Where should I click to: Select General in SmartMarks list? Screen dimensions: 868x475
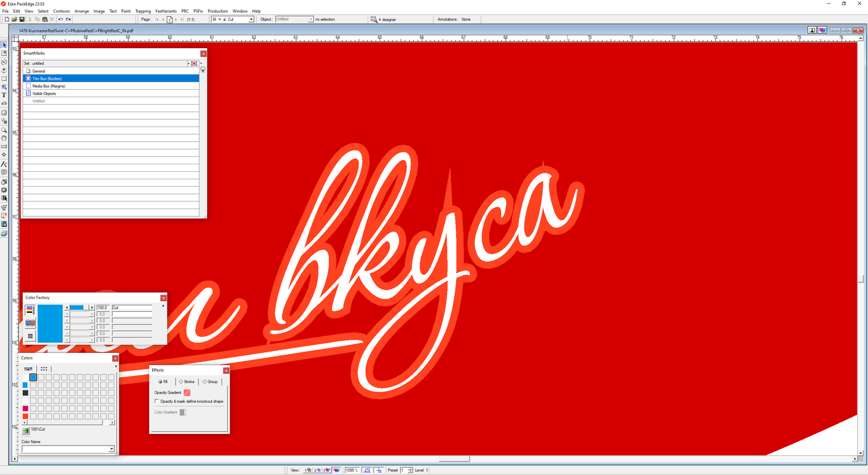[111, 71]
